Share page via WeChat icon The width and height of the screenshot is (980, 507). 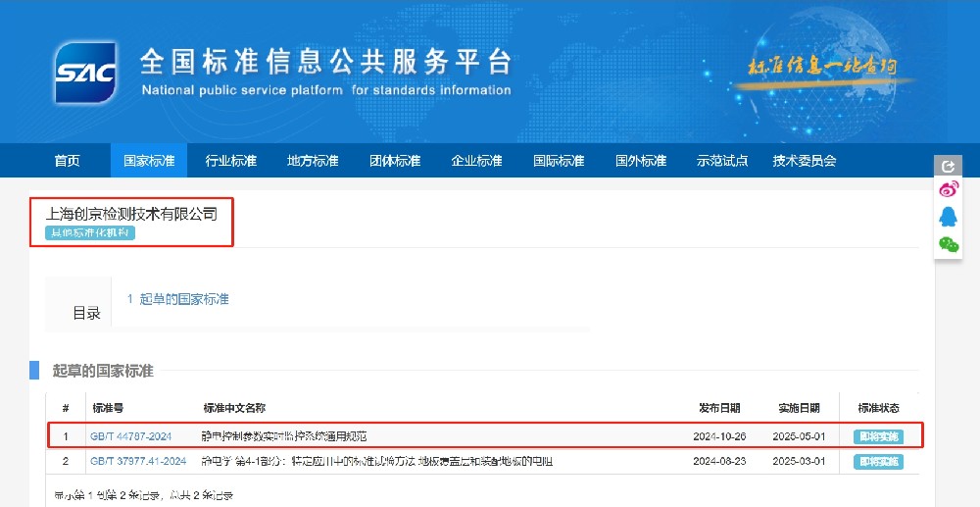click(x=948, y=244)
